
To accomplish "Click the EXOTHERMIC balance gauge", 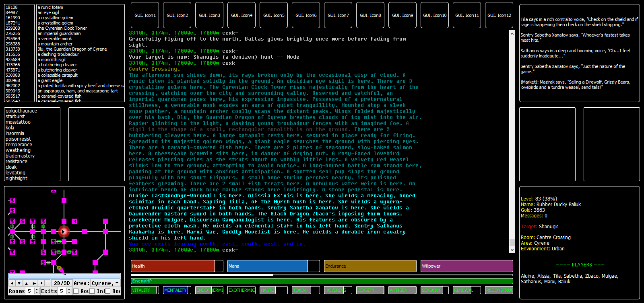I will [x=242, y=290].
